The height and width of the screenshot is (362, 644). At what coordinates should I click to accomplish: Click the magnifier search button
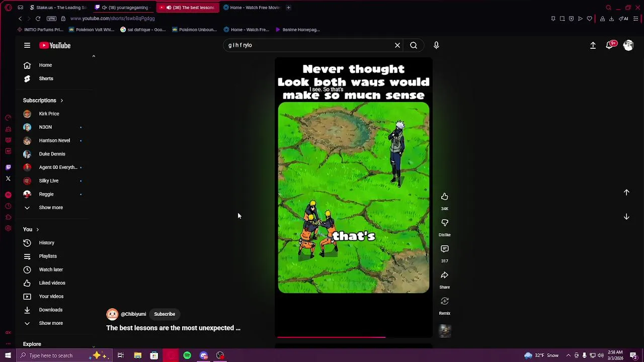pyautogui.click(x=414, y=45)
